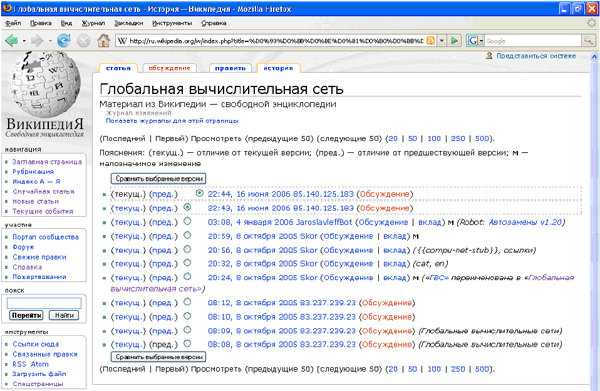This screenshot has width=600, height=391.
Task: Show 500 revisions via top pager link
Action: point(482,138)
